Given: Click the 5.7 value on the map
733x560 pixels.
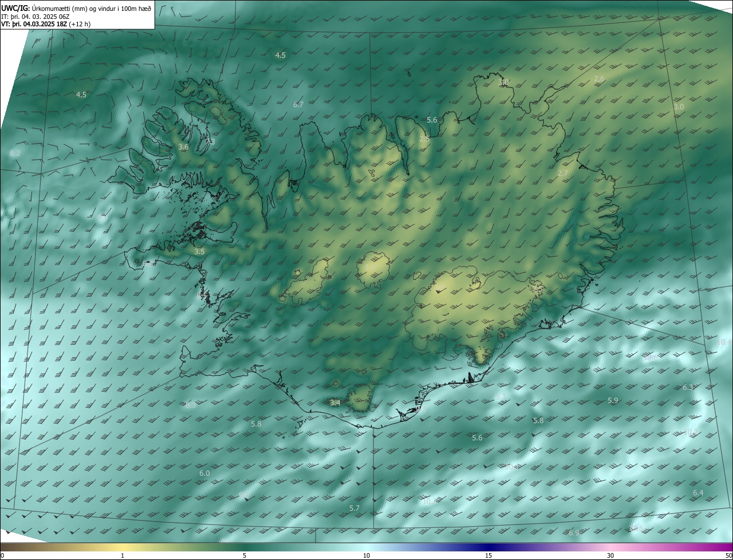Looking at the screenshot, I should click(x=354, y=508).
